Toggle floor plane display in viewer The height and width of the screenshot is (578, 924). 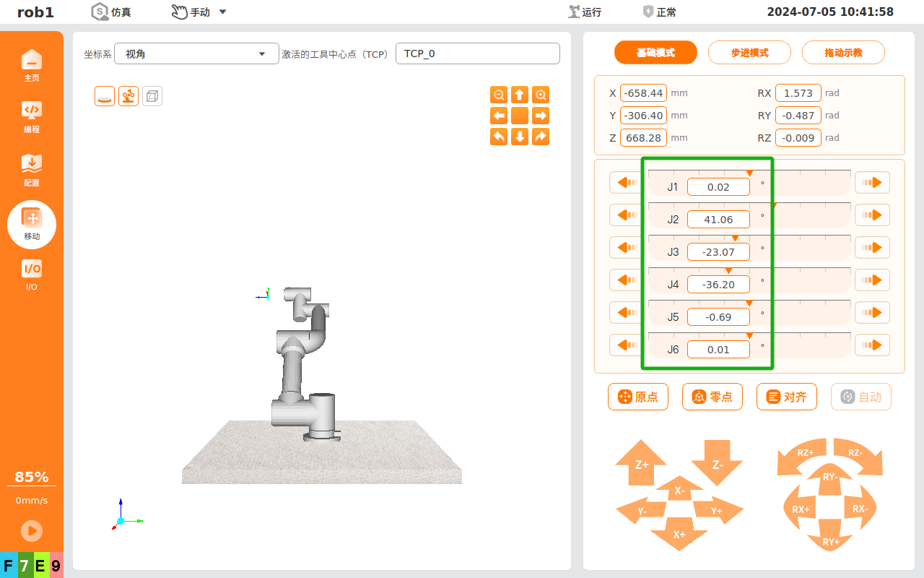click(x=105, y=96)
